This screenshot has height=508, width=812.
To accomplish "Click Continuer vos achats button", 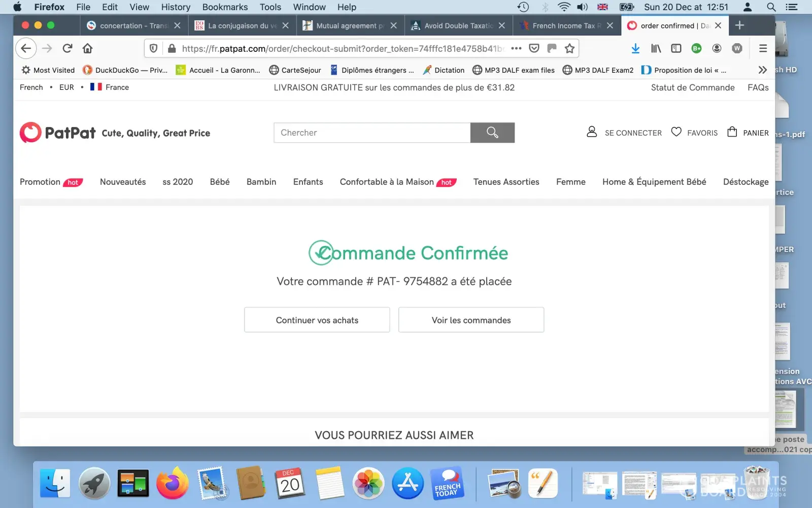I will 317,320.
